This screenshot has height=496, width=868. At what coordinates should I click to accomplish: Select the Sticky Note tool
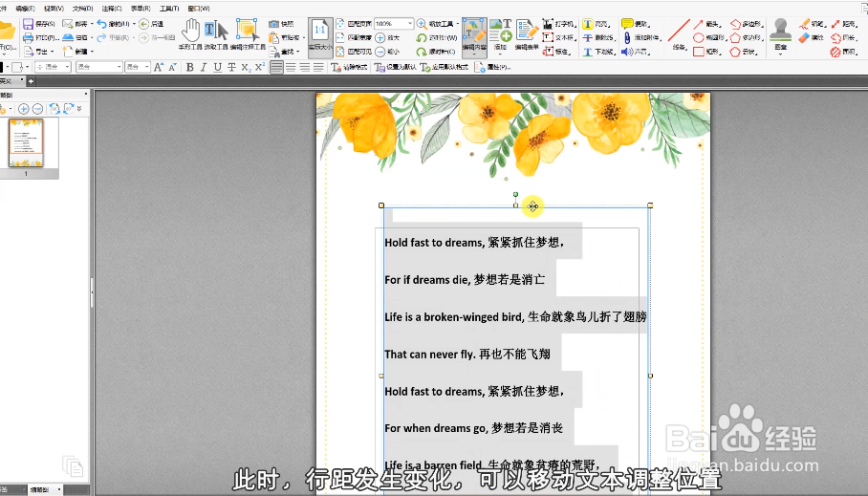(636, 24)
